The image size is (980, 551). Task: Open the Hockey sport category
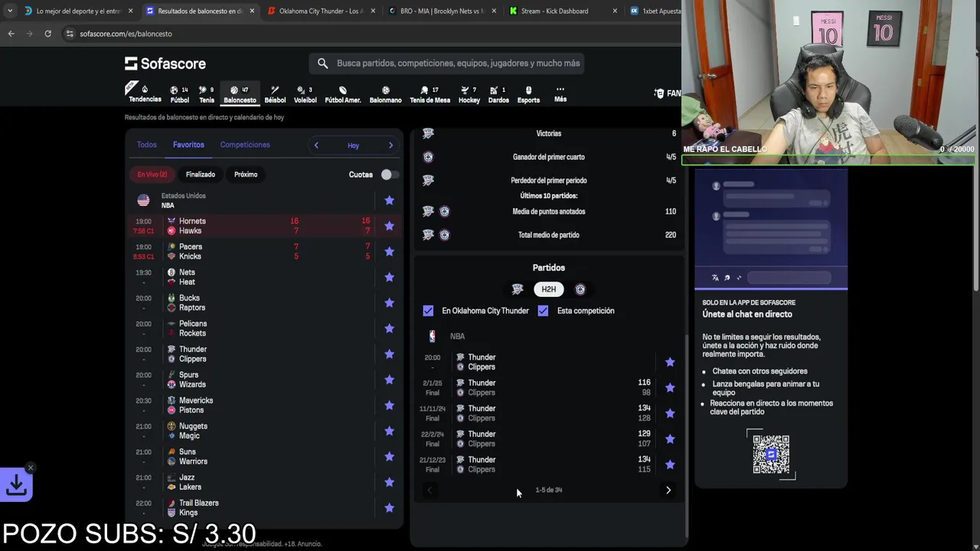[469, 94]
